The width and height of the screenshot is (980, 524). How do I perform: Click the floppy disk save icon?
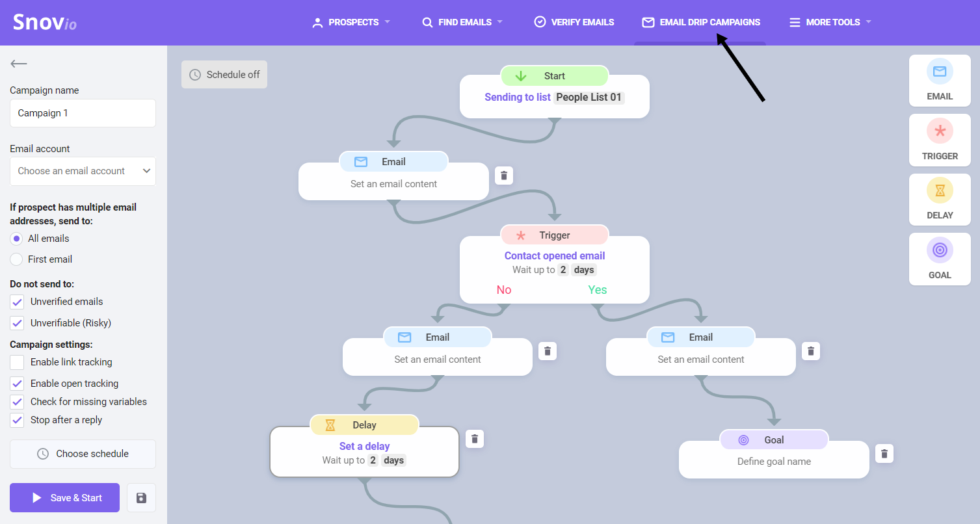(x=141, y=498)
